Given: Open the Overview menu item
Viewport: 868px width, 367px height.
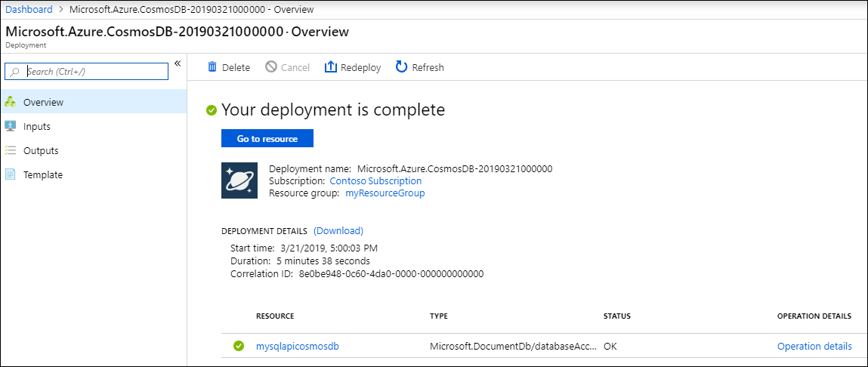Looking at the screenshot, I should pyautogui.click(x=93, y=102).
